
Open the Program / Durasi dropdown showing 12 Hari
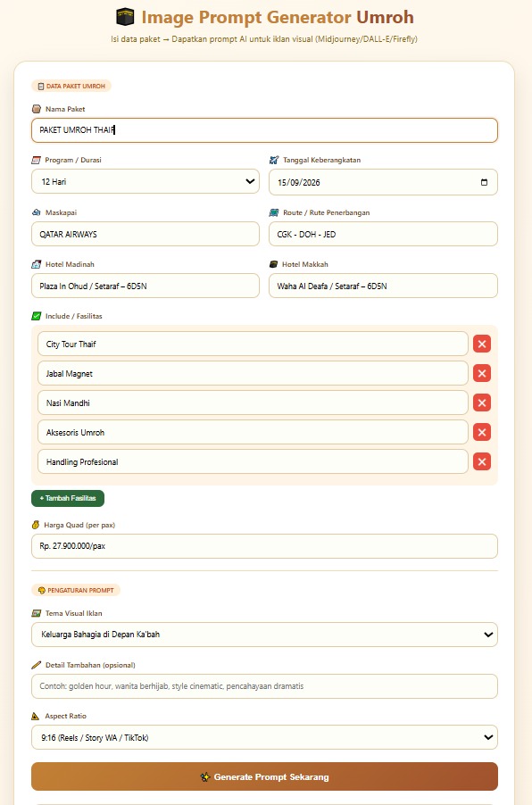pos(145,182)
